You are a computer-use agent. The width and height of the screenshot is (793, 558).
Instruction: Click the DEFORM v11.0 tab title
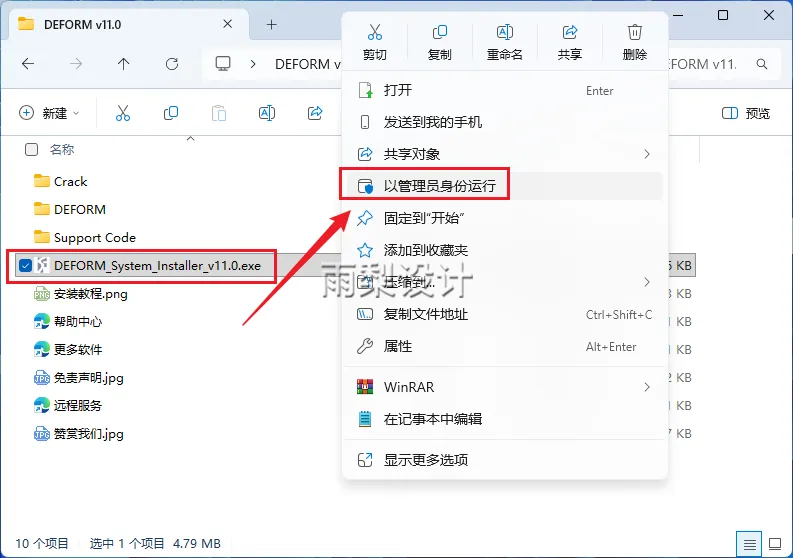coord(82,24)
